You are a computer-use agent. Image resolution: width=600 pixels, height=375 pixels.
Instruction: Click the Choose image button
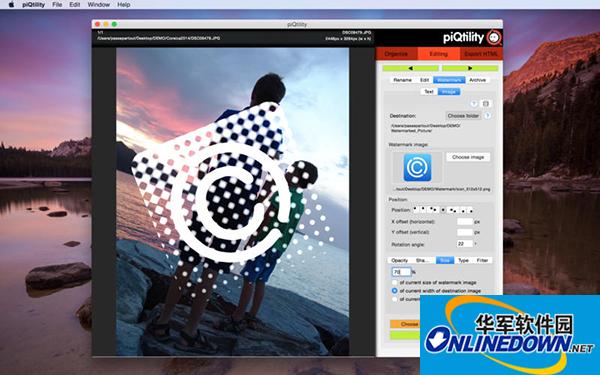pyautogui.click(x=468, y=157)
